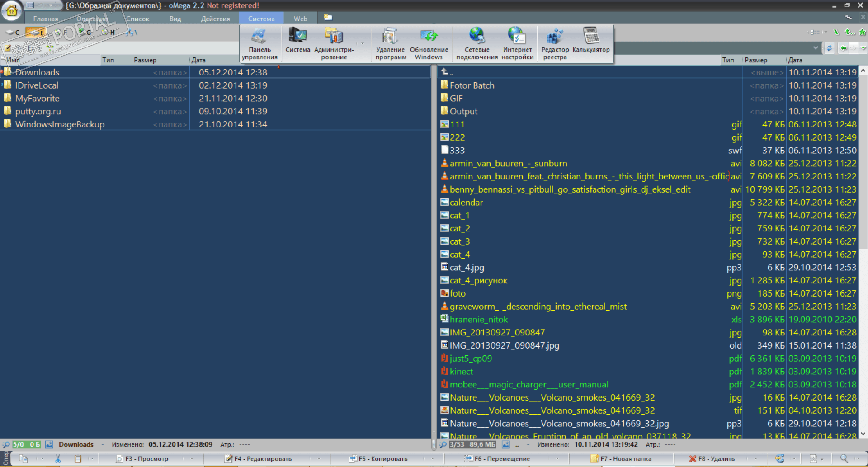
Task: Switch to the Список ribbon tab
Action: (x=137, y=19)
